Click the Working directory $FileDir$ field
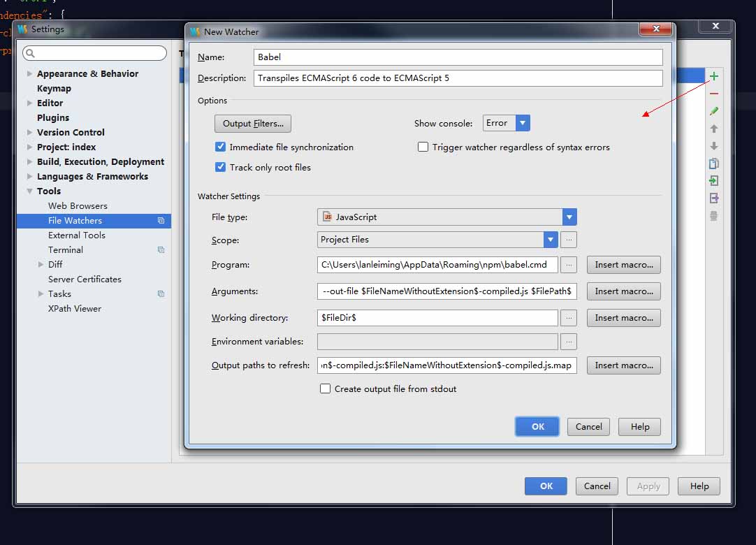The width and height of the screenshot is (756, 545). (x=437, y=318)
